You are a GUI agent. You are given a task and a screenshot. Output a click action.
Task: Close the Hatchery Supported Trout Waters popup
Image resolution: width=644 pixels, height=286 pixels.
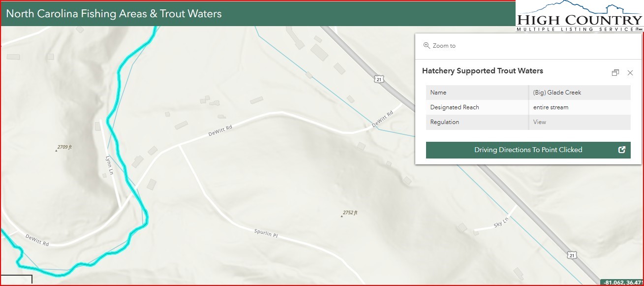coord(630,73)
